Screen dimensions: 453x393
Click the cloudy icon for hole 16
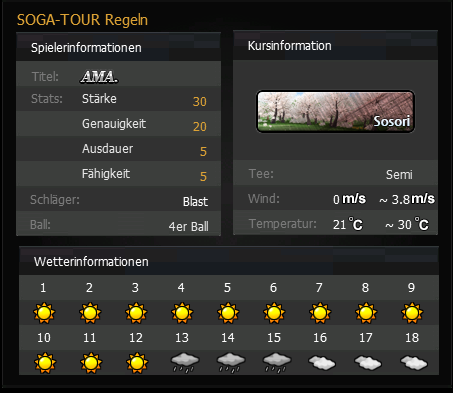[322, 363]
